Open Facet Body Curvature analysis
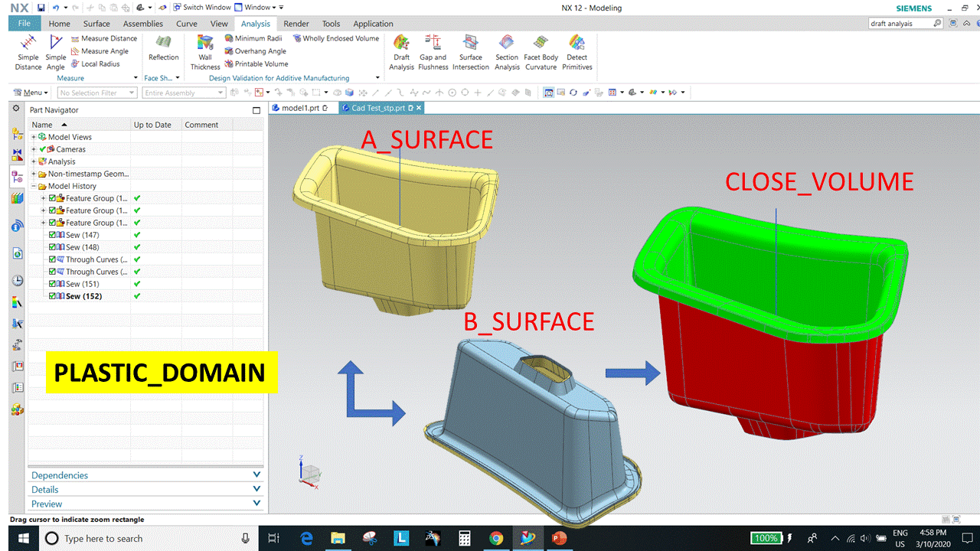The image size is (980, 551). [x=541, y=51]
